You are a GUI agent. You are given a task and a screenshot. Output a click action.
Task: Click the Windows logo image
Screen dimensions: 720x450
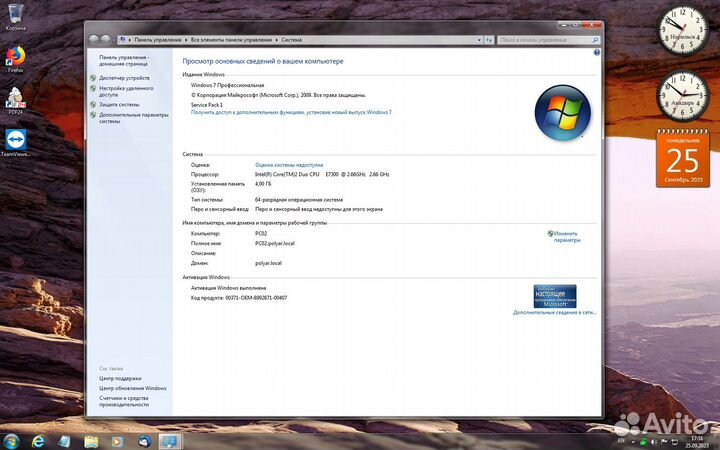click(562, 112)
